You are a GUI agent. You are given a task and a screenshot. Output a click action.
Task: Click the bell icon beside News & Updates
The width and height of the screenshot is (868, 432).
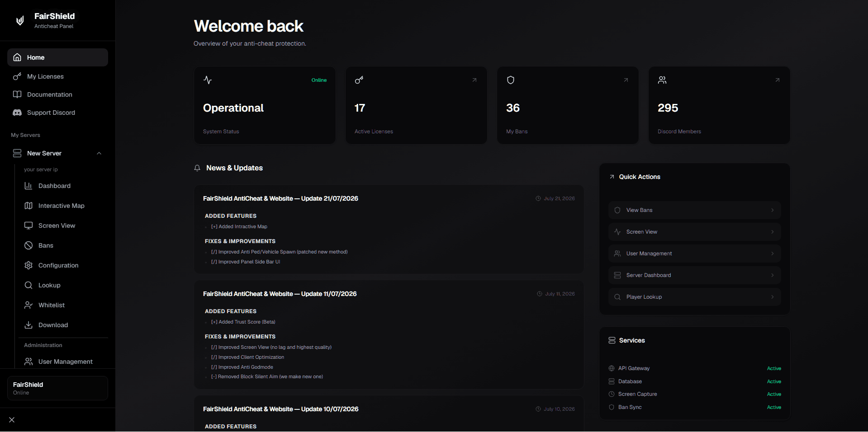coord(197,168)
